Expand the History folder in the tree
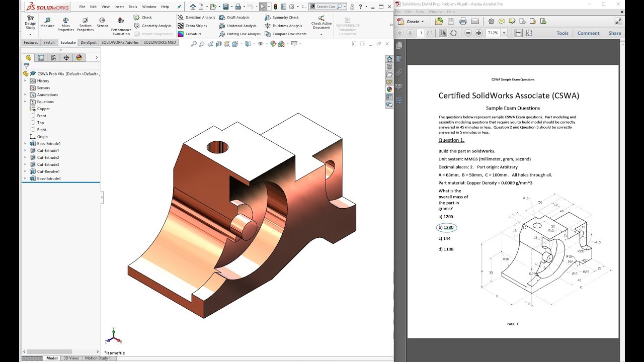The width and height of the screenshot is (644, 362). [25, 80]
